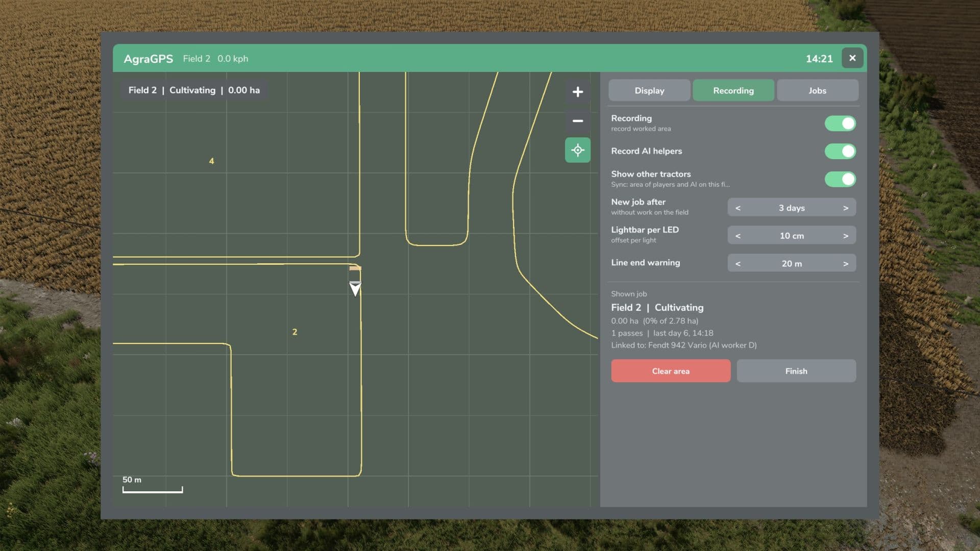The image size is (980, 551).
Task: Close the AgraGPS panel
Action: 852,58
